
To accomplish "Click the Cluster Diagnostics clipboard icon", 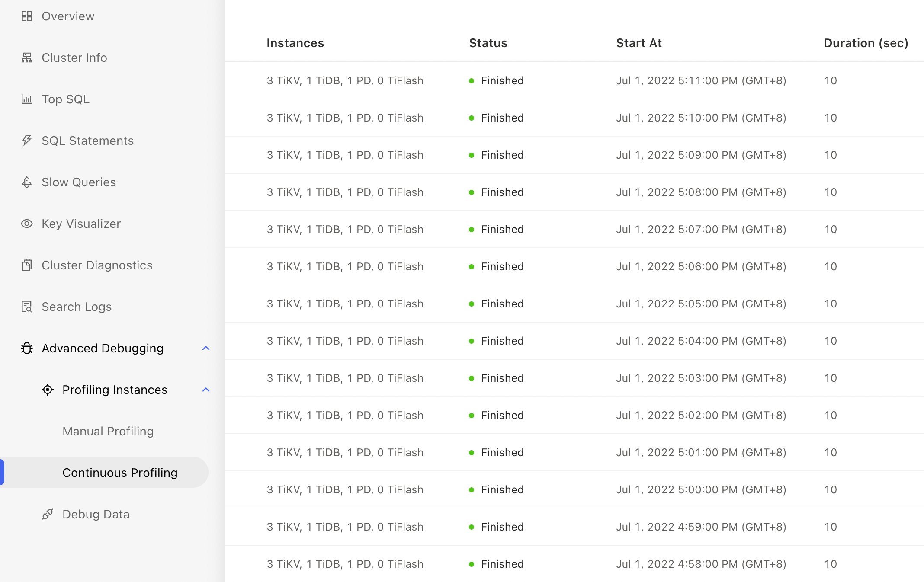I will [x=27, y=265].
